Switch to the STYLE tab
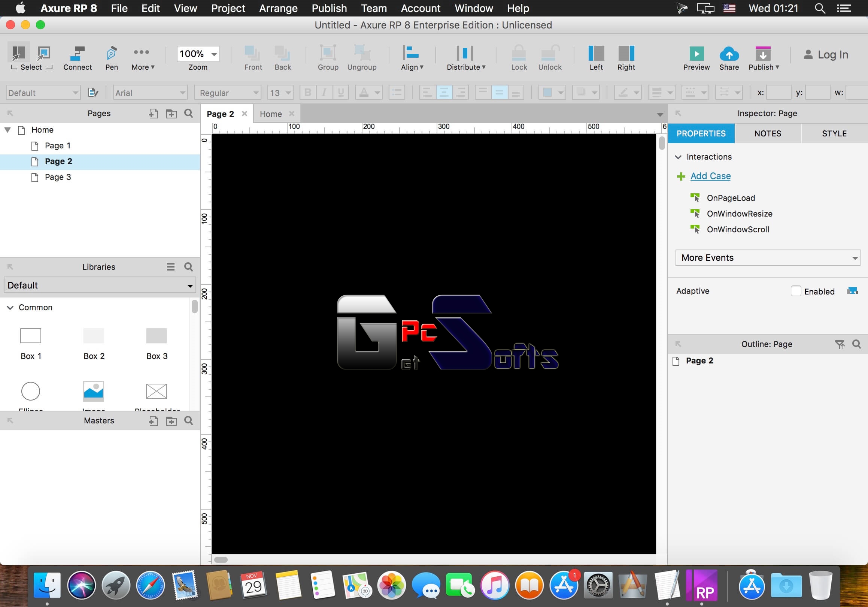The height and width of the screenshot is (607, 868). [834, 133]
